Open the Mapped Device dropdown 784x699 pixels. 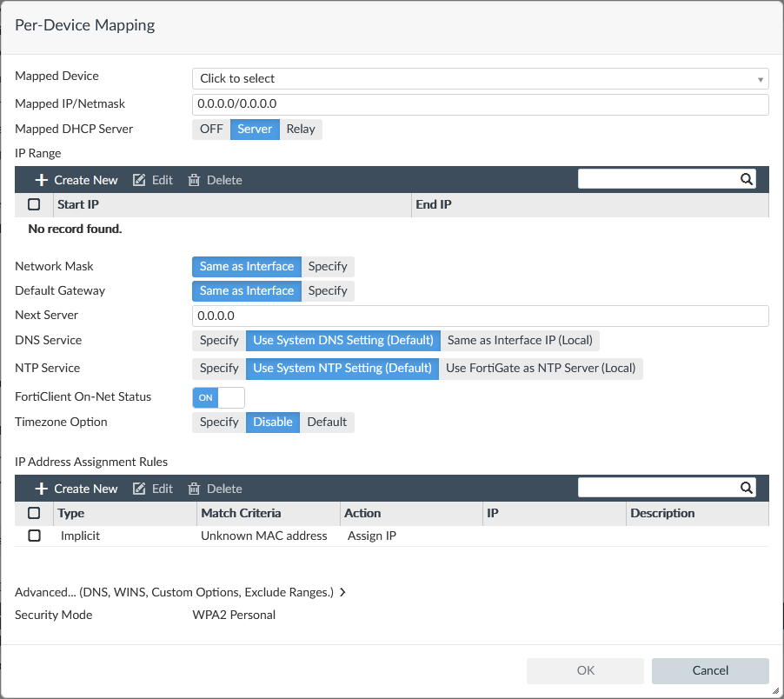480,78
